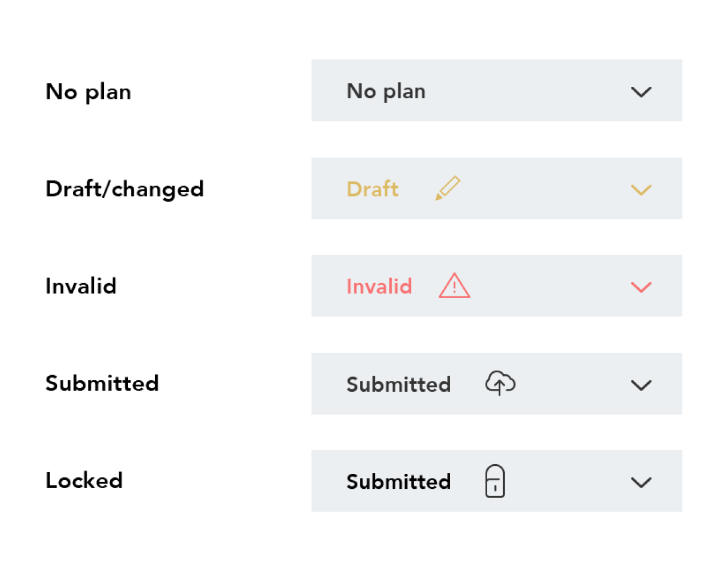Click the red warning triangle icon
This screenshot has height=571, width=728.
coord(454,285)
